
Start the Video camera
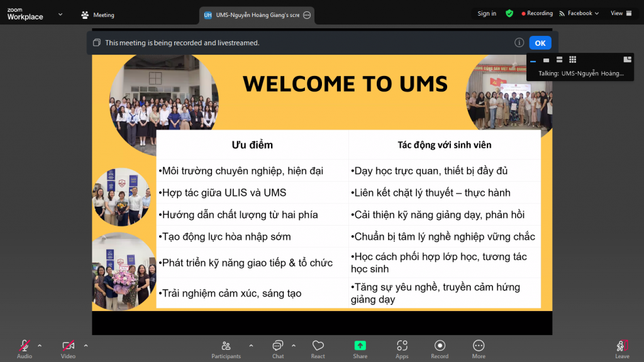(x=68, y=349)
